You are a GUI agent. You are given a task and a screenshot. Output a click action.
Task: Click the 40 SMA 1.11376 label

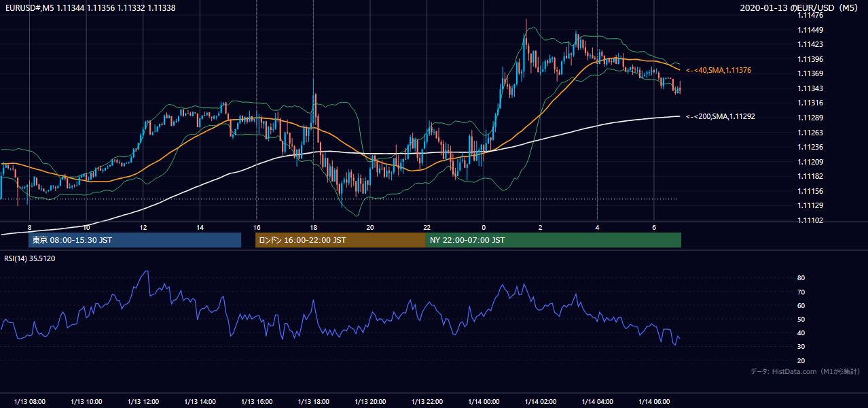(719, 71)
